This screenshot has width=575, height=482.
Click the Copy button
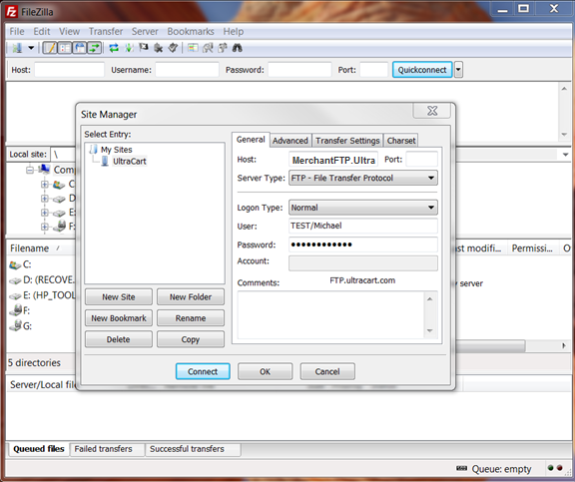click(191, 339)
